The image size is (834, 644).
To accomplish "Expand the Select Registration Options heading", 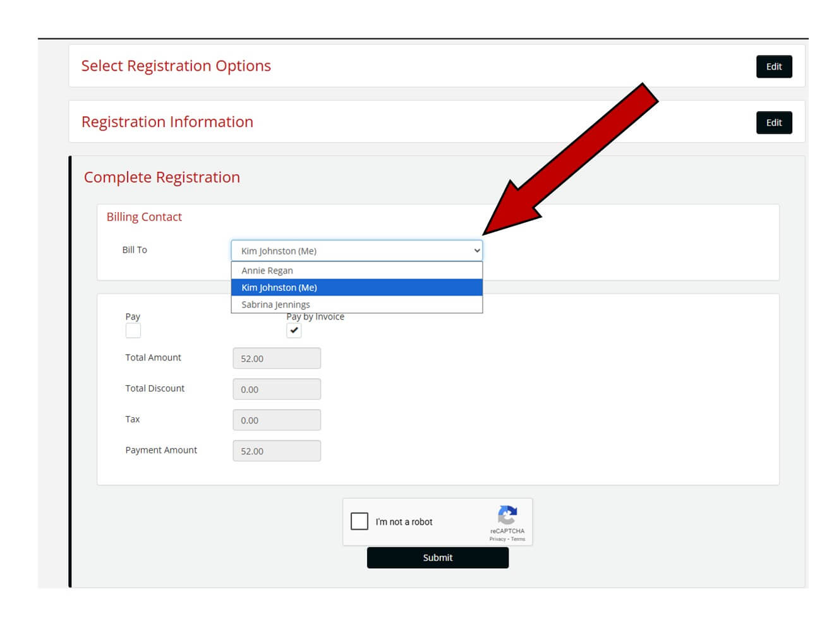I will coord(176,66).
